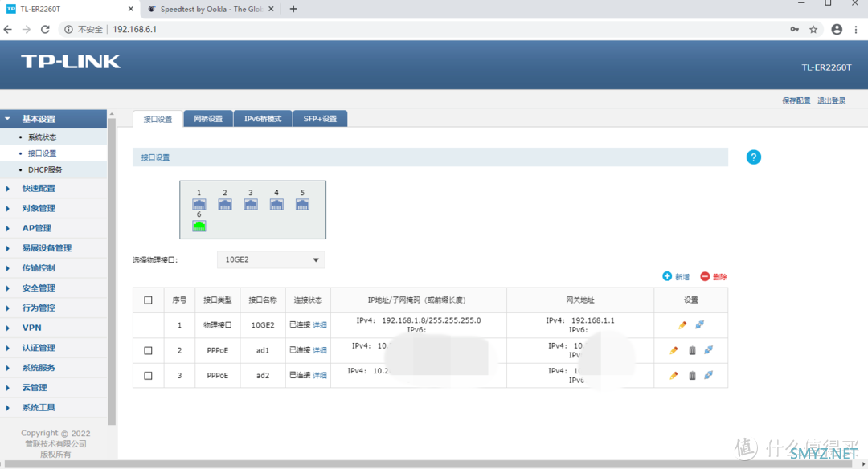The height and width of the screenshot is (469, 868).
Task: Switch to the SFP+设置 tab
Action: (320, 119)
